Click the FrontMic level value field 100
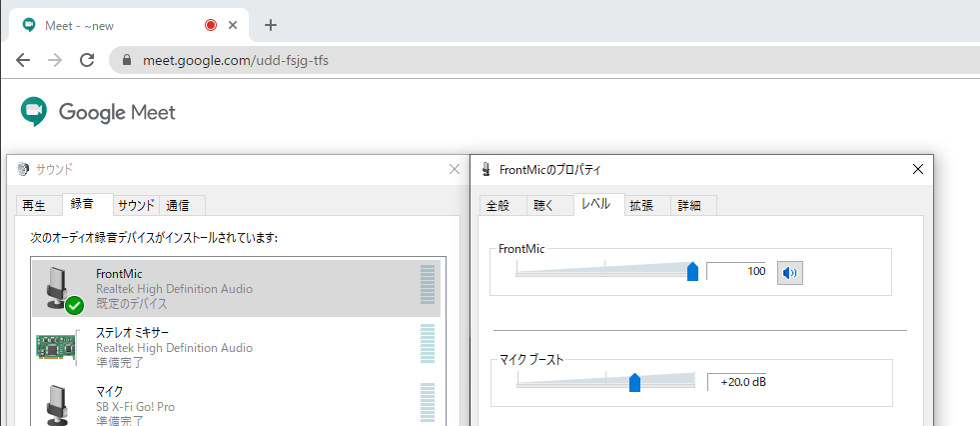 (x=736, y=271)
